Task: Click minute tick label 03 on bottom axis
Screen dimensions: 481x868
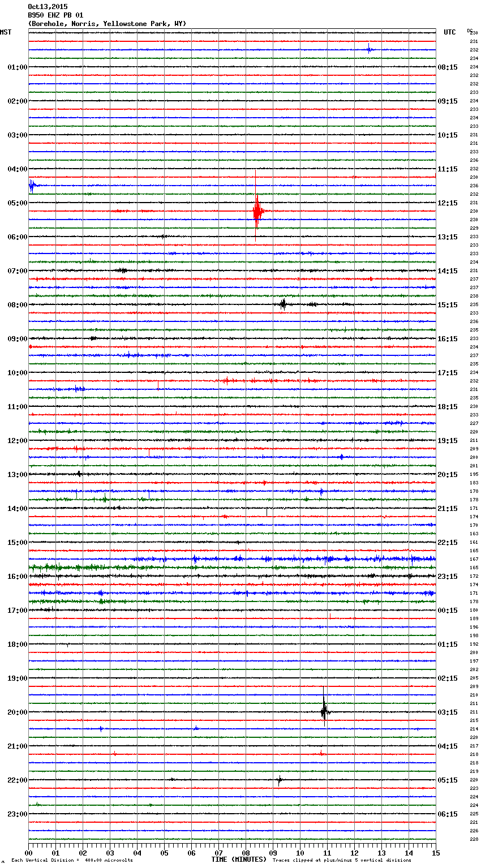Action: (110, 853)
